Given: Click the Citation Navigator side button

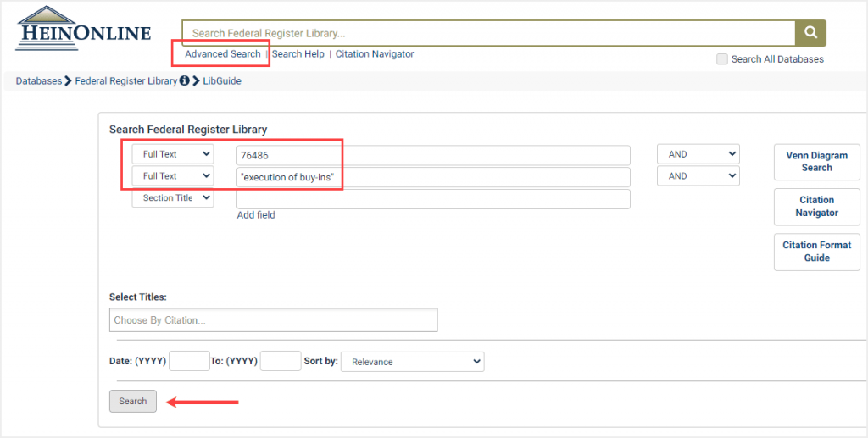Looking at the screenshot, I should coord(816,206).
